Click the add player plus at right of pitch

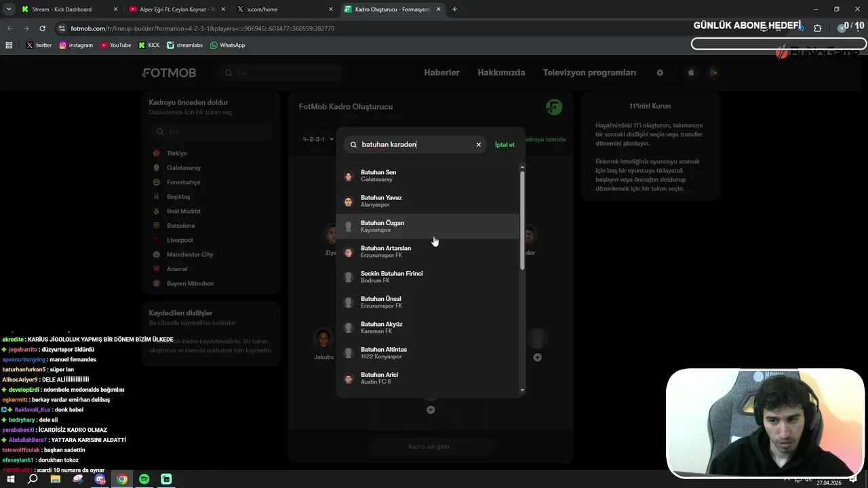[x=537, y=357]
